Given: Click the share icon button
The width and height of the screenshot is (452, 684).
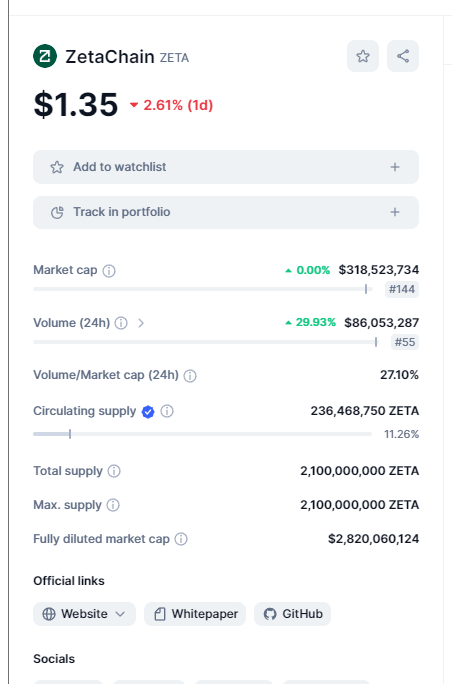Looking at the screenshot, I should click(x=403, y=56).
